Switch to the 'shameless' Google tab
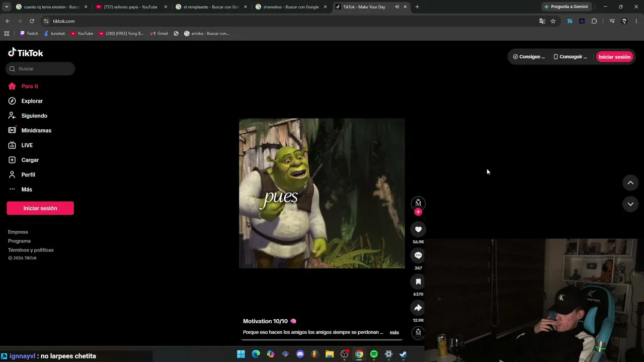 pos(291,7)
